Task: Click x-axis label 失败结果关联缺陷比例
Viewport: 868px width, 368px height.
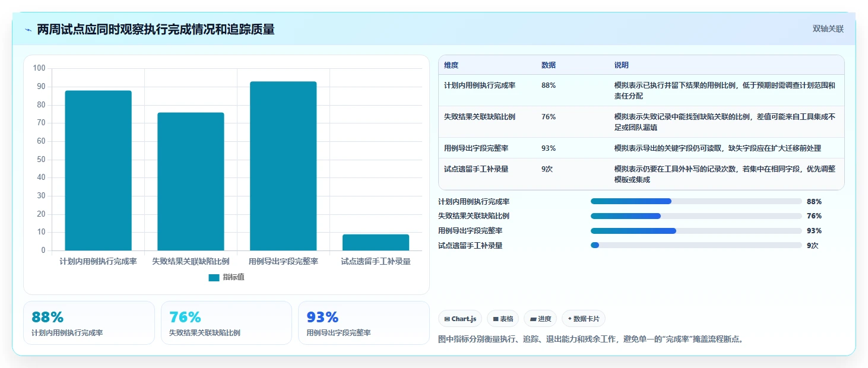Action: click(x=191, y=261)
